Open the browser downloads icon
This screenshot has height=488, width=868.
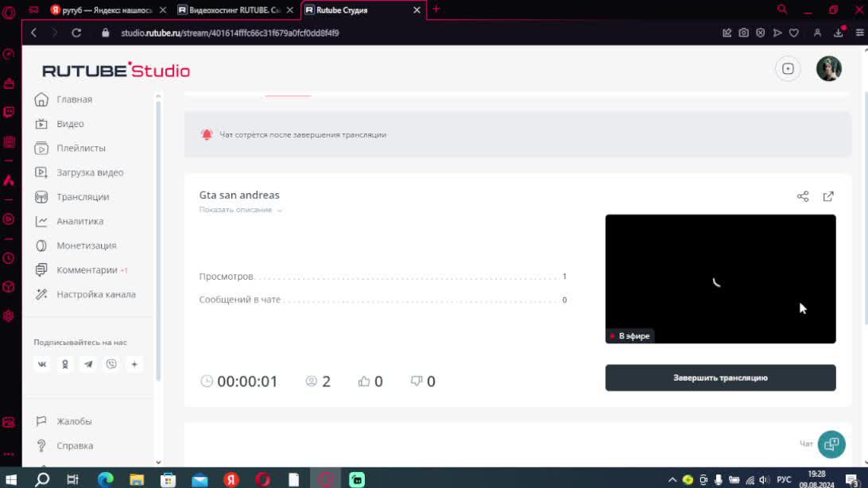point(839,33)
